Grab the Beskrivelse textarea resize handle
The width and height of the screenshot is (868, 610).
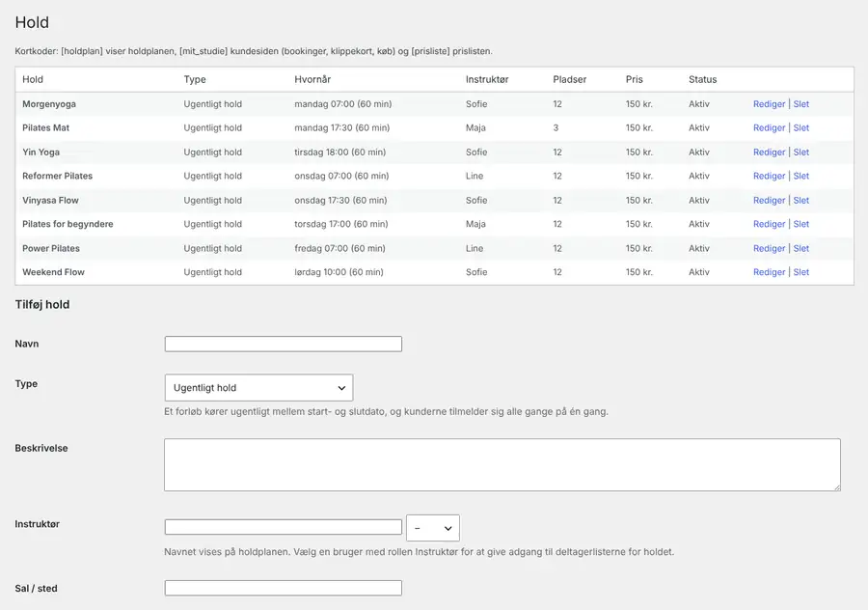(x=837, y=487)
